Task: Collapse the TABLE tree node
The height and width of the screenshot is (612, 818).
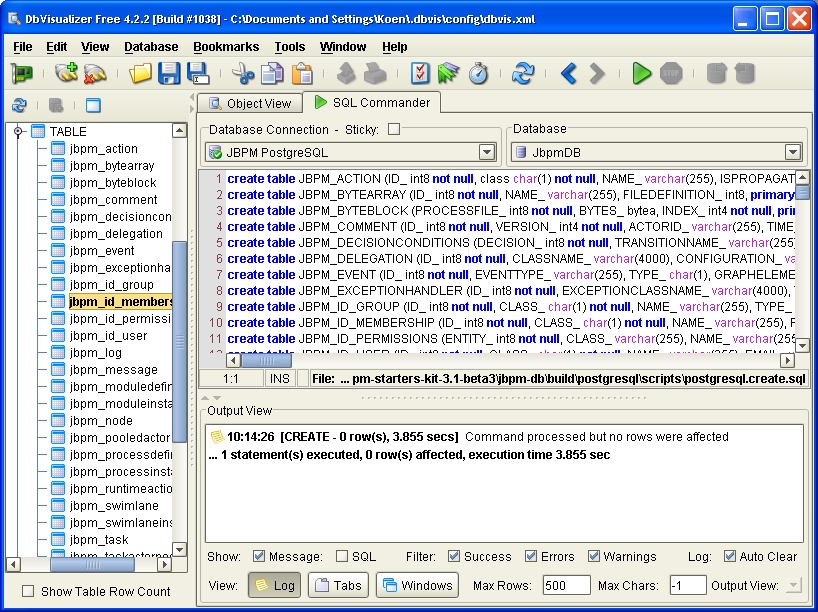Action: (x=18, y=131)
